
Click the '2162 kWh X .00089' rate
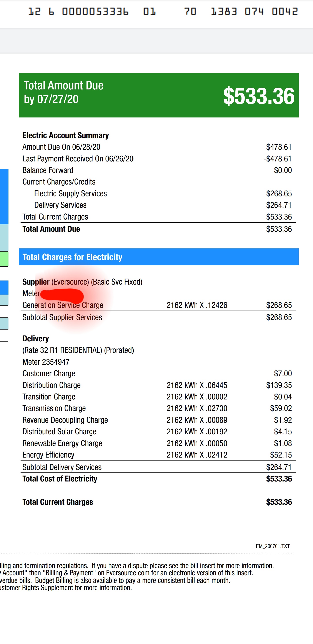pyautogui.click(x=197, y=420)
